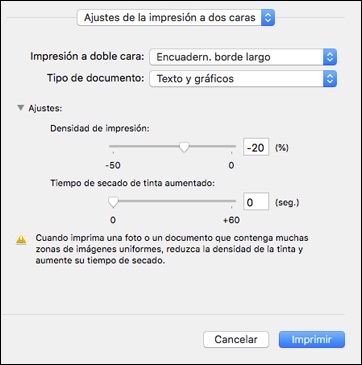Screen dimensions: 362x365
Task: Click the Ajustes label
Action: (45, 108)
